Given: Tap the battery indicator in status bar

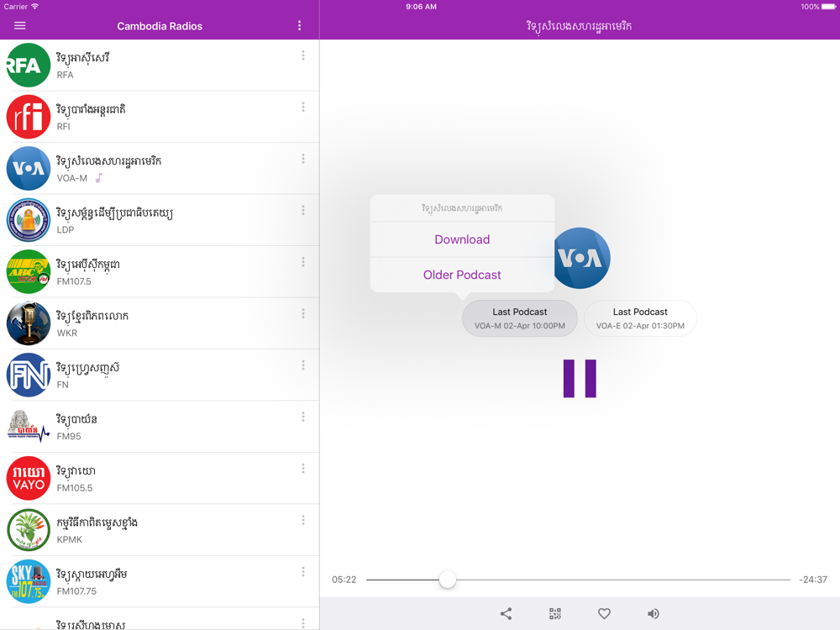Looking at the screenshot, I should pos(828,7).
